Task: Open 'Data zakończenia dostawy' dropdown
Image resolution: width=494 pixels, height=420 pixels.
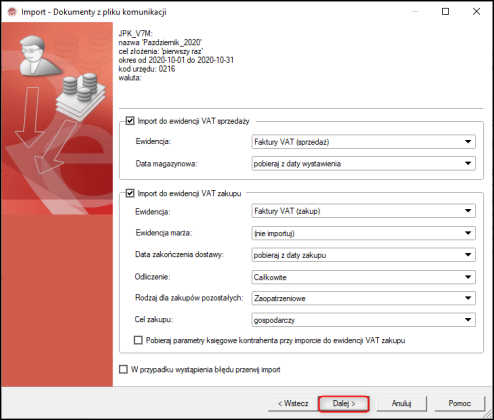Action: pos(363,255)
